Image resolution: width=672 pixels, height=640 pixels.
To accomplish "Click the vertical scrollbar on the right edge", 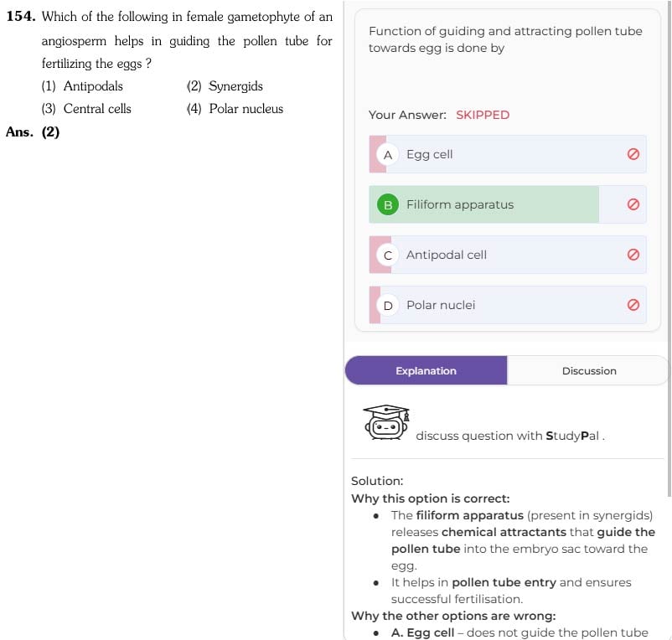I will [x=669, y=249].
